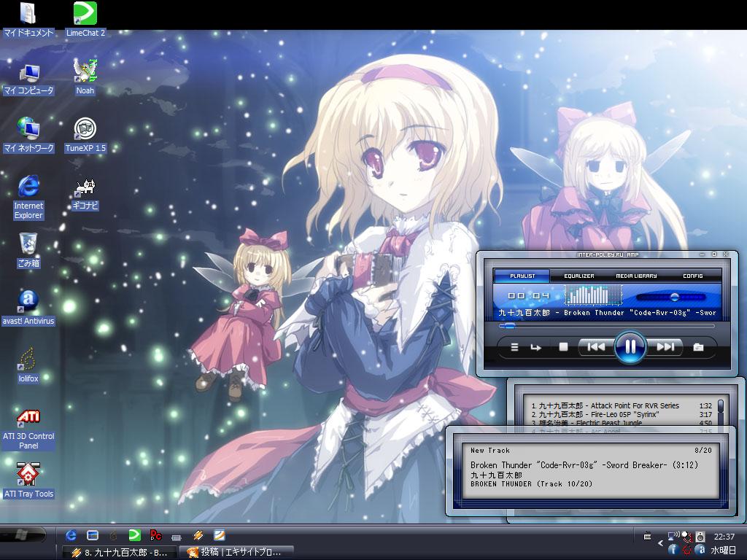Image resolution: width=747 pixels, height=560 pixels.
Task: Click the wireless network tray icon
Action: [673, 537]
